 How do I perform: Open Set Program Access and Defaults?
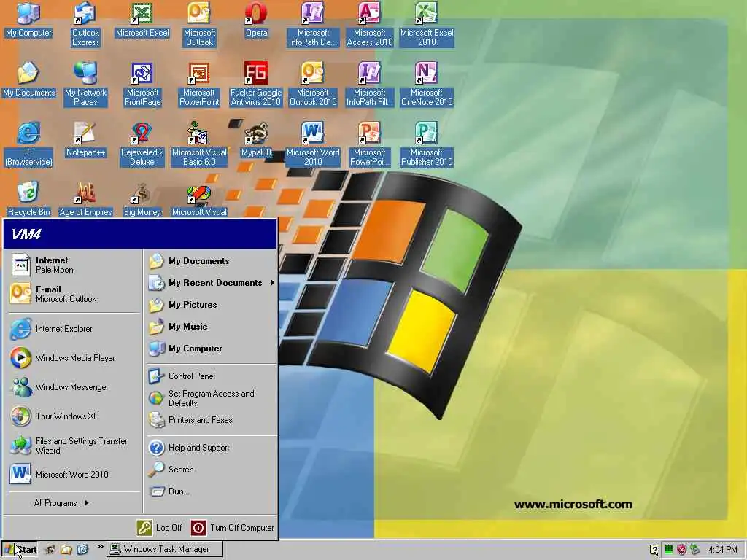point(212,398)
